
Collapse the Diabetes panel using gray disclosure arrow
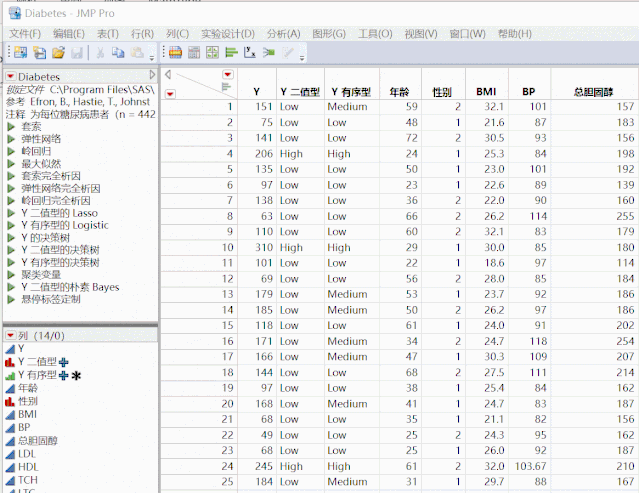pyautogui.click(x=152, y=77)
